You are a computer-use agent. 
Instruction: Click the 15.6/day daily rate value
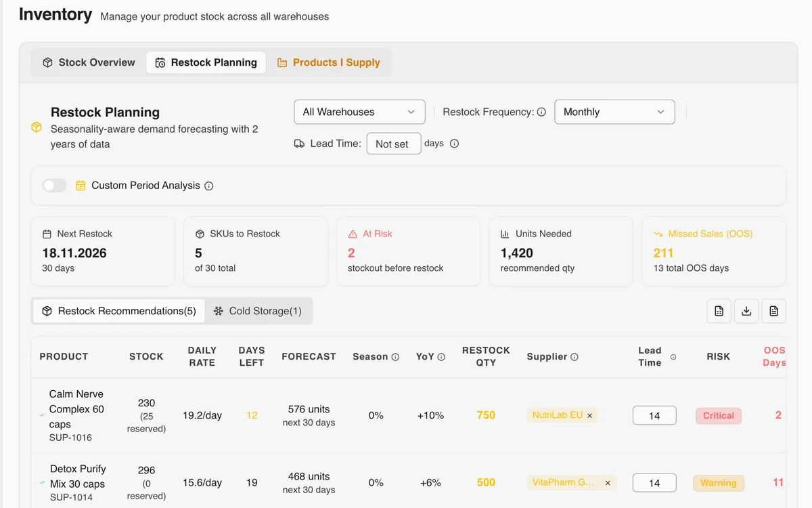click(202, 482)
